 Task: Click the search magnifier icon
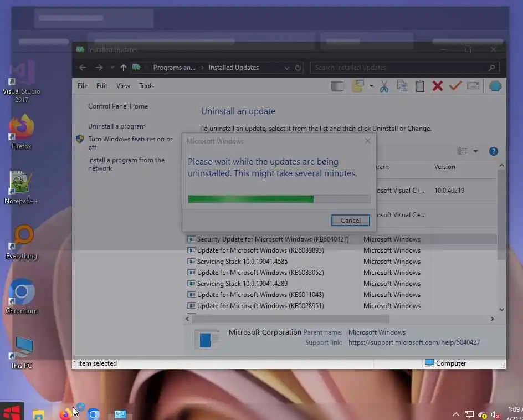click(491, 68)
